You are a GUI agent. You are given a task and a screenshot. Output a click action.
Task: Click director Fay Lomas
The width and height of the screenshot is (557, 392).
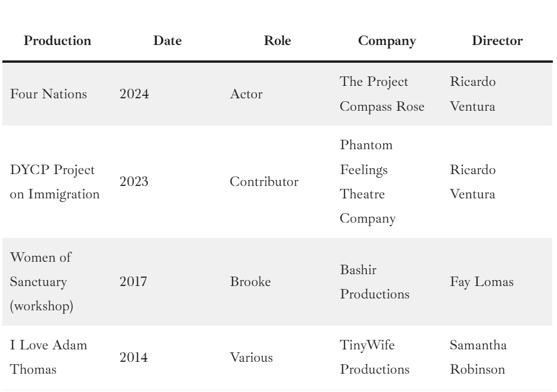(481, 282)
